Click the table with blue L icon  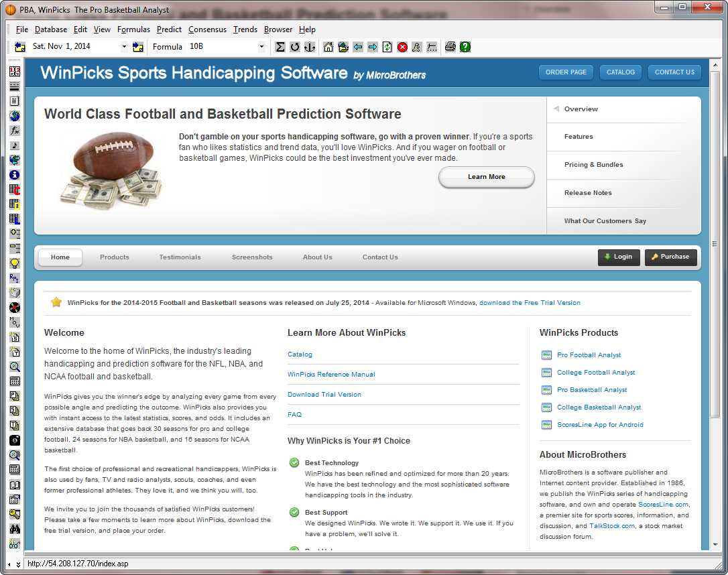point(15,219)
